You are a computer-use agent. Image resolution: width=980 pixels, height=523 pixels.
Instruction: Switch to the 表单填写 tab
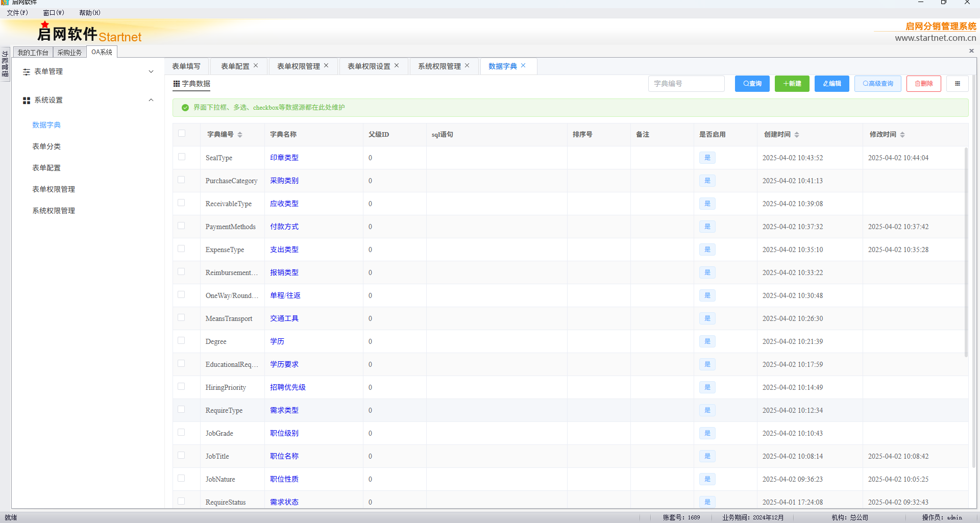(186, 66)
